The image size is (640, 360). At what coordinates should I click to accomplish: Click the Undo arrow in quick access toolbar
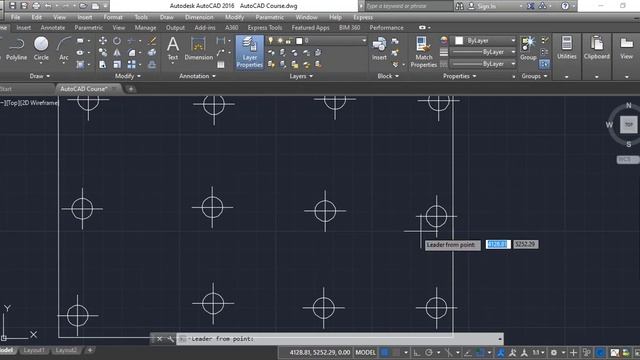[x=48, y=6]
